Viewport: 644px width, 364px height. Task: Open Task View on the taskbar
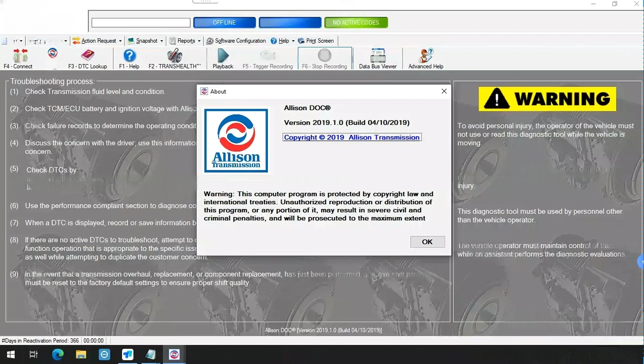click(x=34, y=355)
